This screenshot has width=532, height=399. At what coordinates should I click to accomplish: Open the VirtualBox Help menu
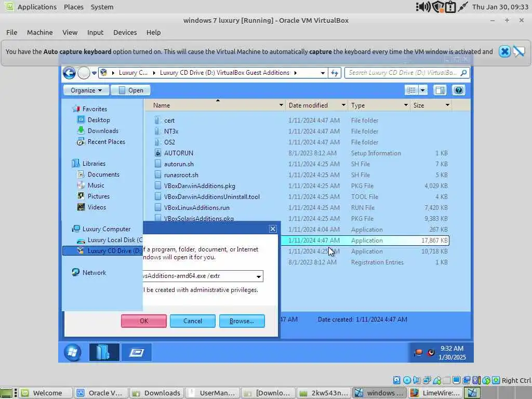[153, 33]
